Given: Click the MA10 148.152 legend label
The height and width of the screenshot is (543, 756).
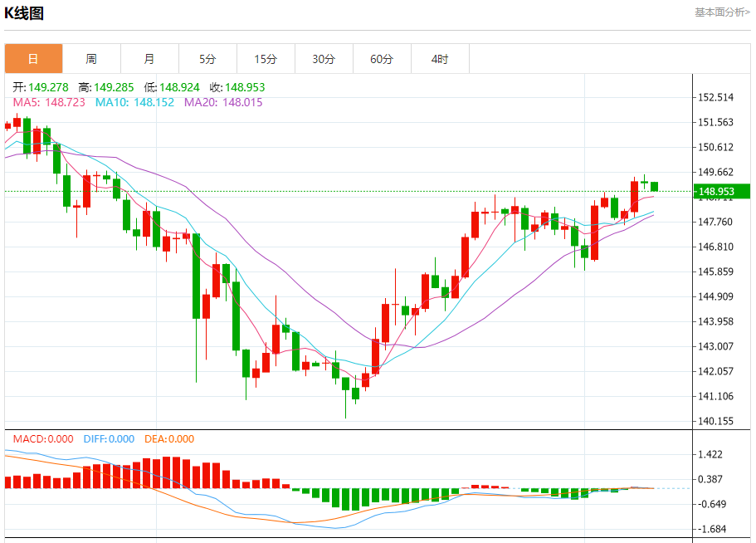Looking at the screenshot, I should click(134, 102).
